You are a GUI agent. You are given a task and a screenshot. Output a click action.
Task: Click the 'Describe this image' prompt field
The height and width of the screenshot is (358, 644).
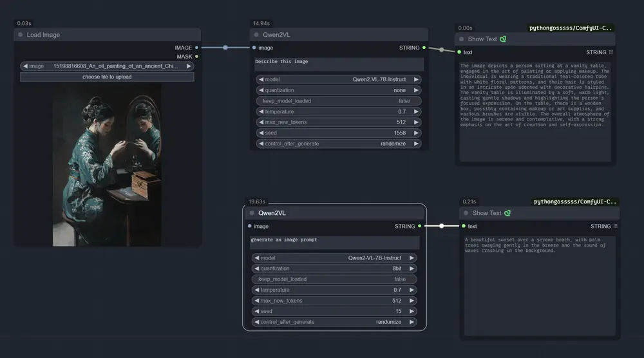pos(339,64)
